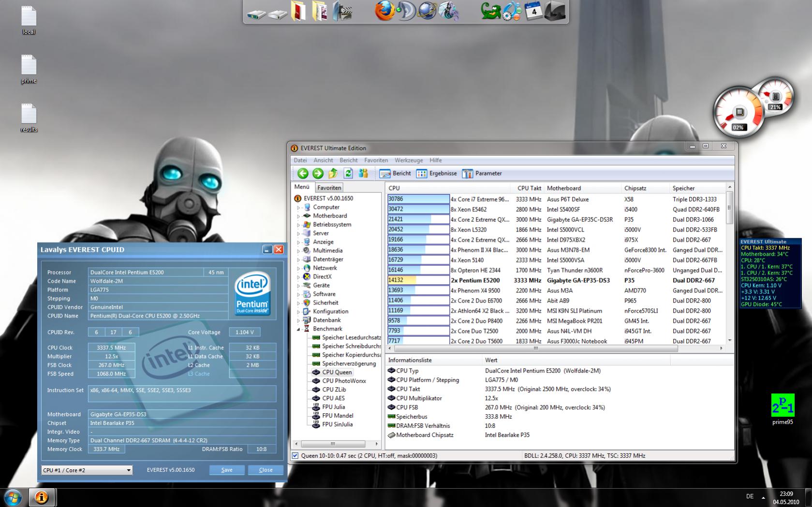Image resolution: width=812 pixels, height=507 pixels.
Task: Sort by the CPU Takt column header
Action: click(527, 188)
